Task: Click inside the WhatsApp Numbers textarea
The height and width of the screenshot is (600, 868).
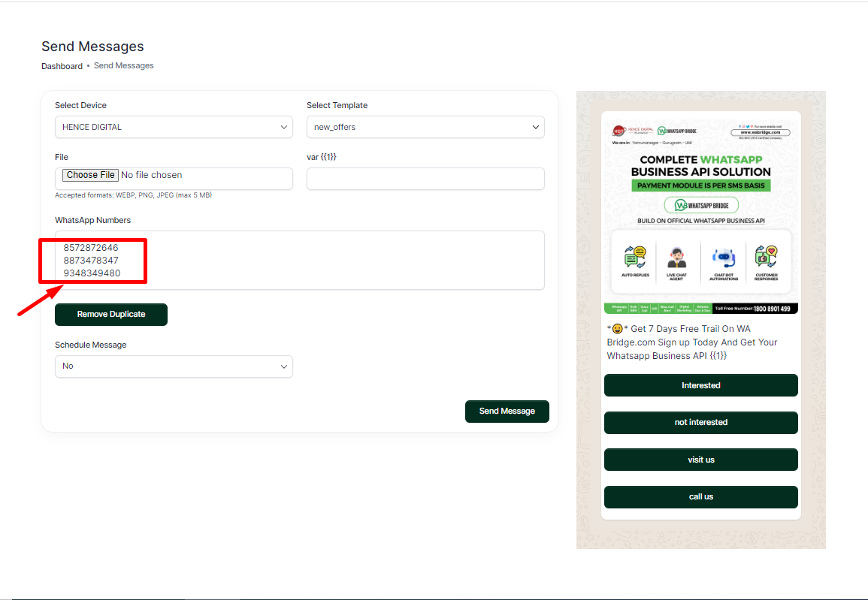Action: (x=300, y=260)
